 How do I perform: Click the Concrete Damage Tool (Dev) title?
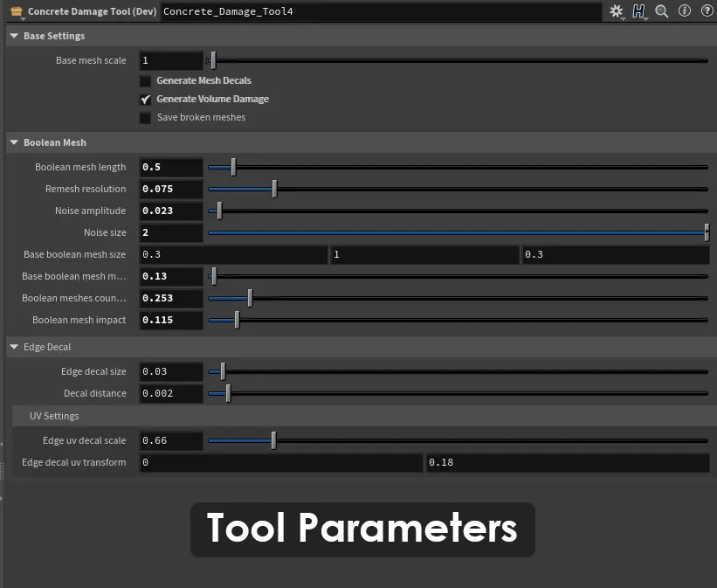(93, 11)
